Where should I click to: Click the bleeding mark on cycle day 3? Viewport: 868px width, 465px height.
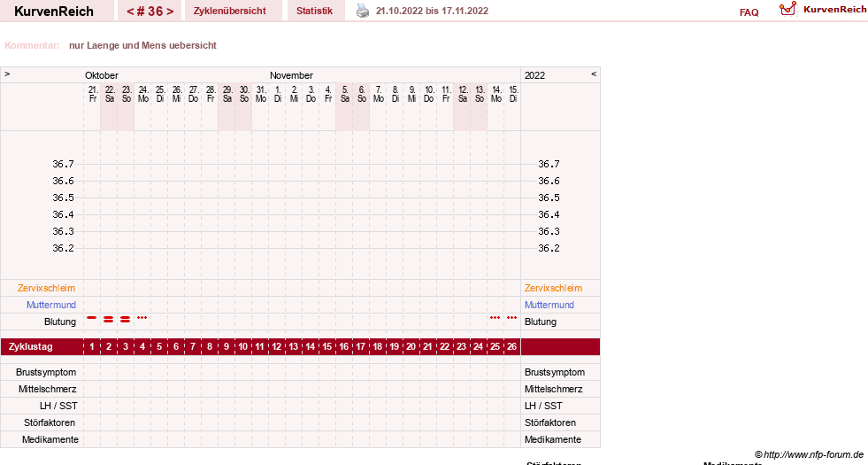pos(125,319)
